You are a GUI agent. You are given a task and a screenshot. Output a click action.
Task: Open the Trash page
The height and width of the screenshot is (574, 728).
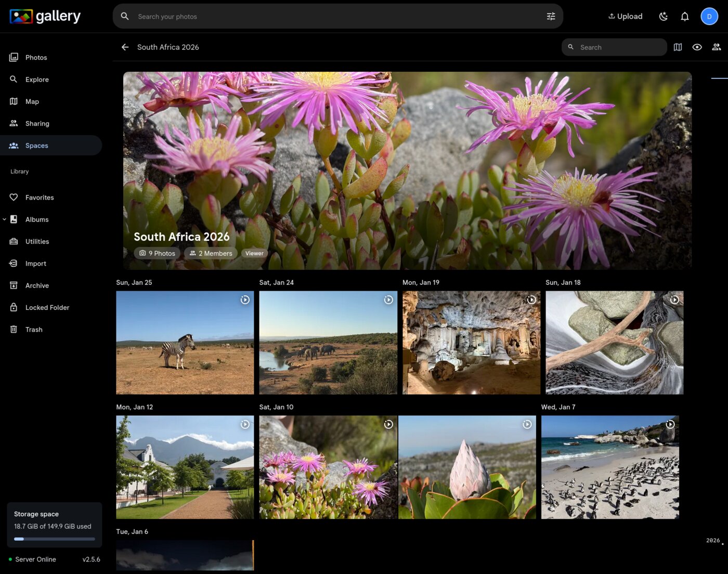coord(33,329)
